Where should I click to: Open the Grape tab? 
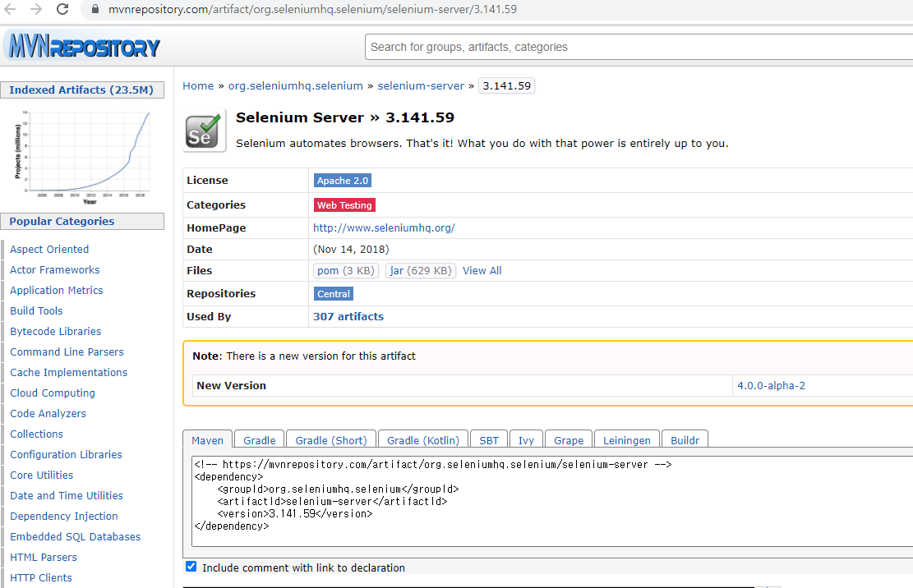(x=569, y=440)
